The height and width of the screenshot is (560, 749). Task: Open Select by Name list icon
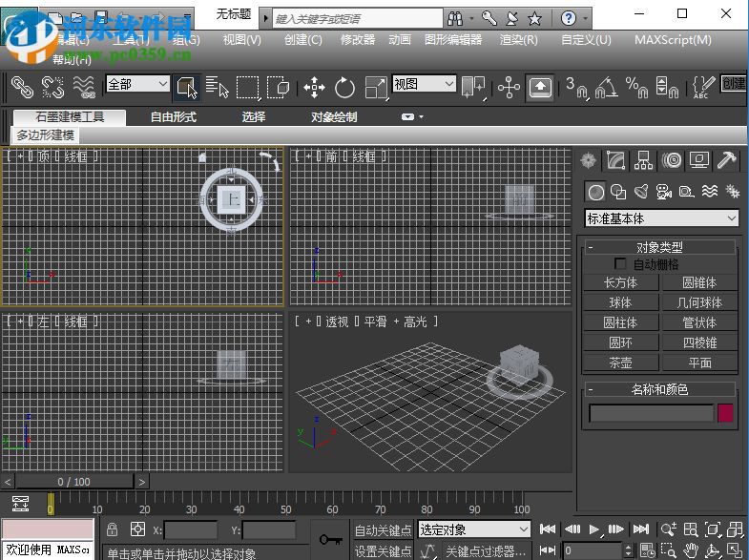[218, 88]
